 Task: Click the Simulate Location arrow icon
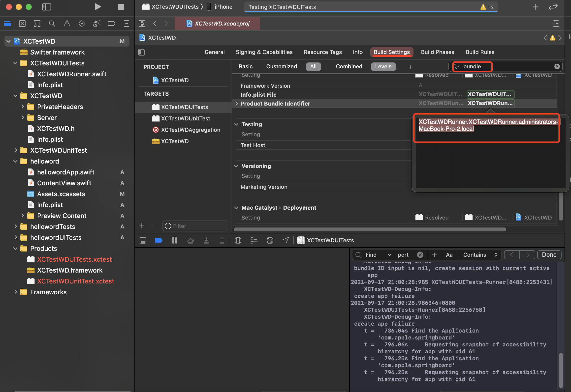click(285, 240)
